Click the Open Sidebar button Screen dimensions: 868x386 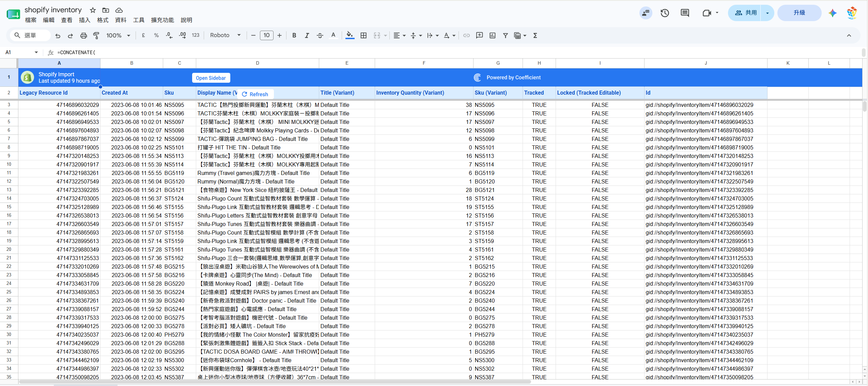[x=211, y=78]
